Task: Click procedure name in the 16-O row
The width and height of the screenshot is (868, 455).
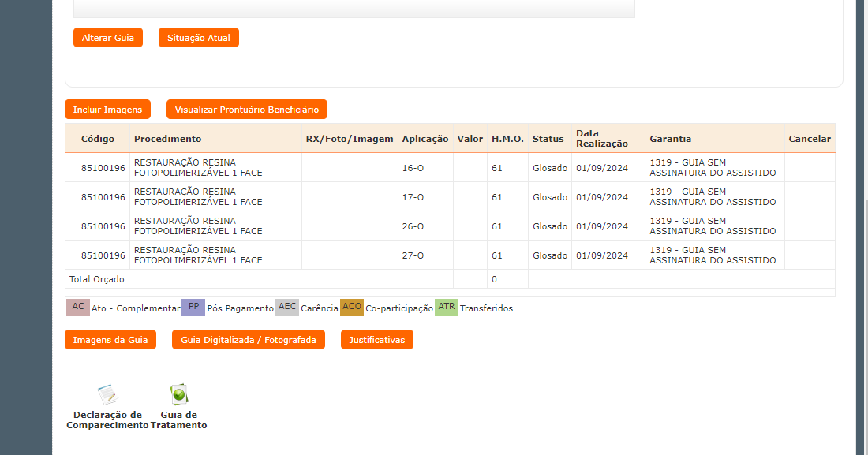Action: point(198,168)
